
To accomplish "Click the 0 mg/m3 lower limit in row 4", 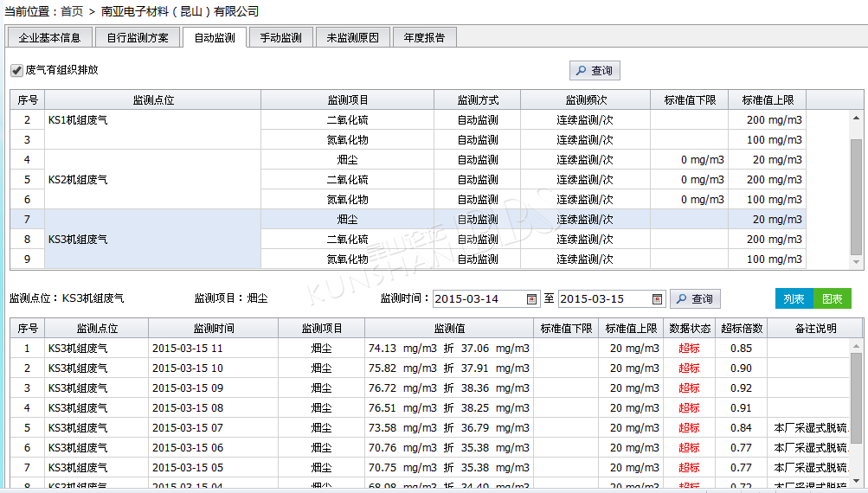I will [690, 159].
